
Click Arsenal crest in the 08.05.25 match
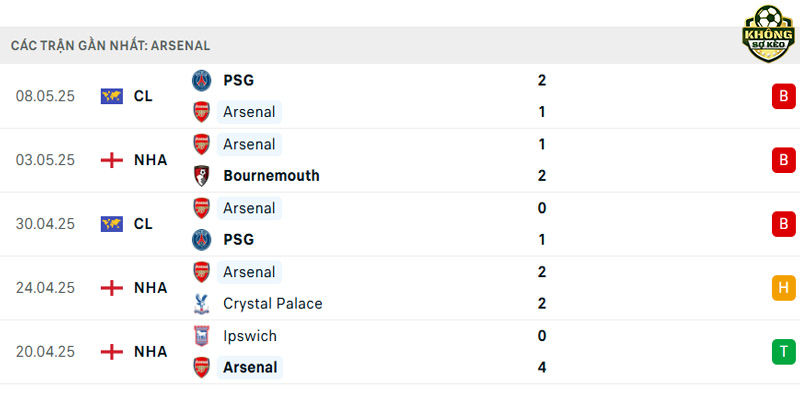tap(202, 112)
